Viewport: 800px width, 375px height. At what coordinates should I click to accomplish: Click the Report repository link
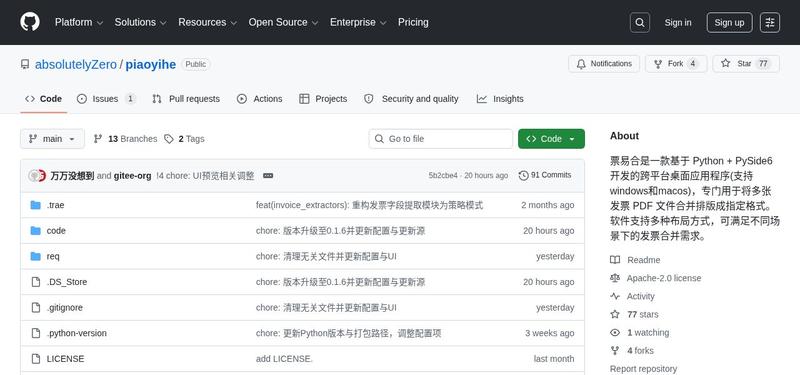(x=643, y=369)
